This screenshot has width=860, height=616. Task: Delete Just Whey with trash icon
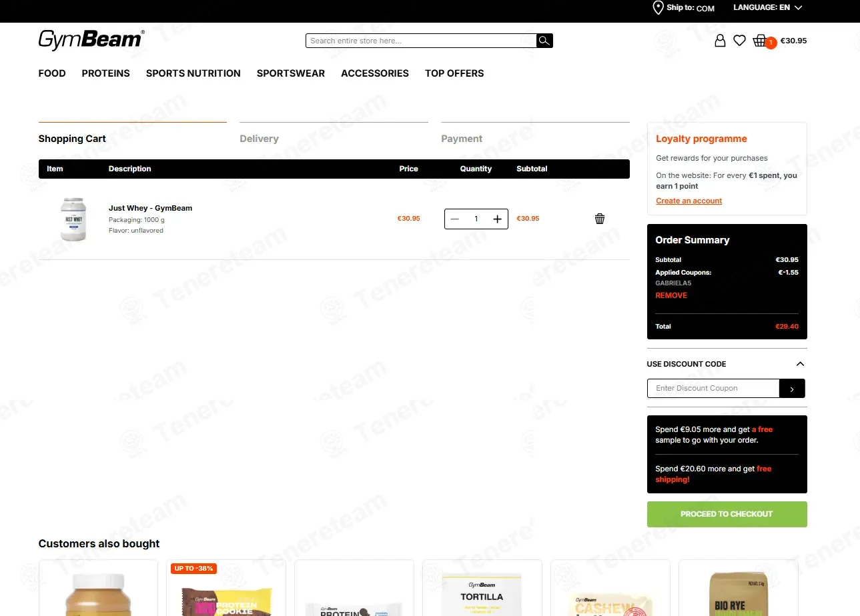[x=600, y=219]
